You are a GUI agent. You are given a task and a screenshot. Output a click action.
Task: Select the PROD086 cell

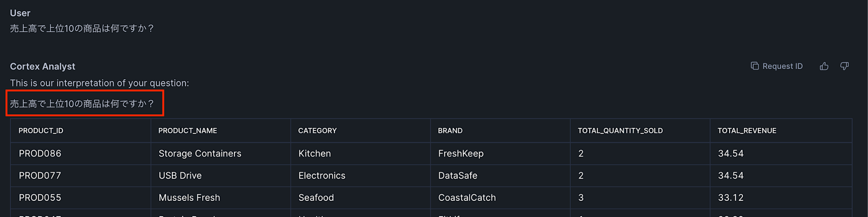point(81,154)
